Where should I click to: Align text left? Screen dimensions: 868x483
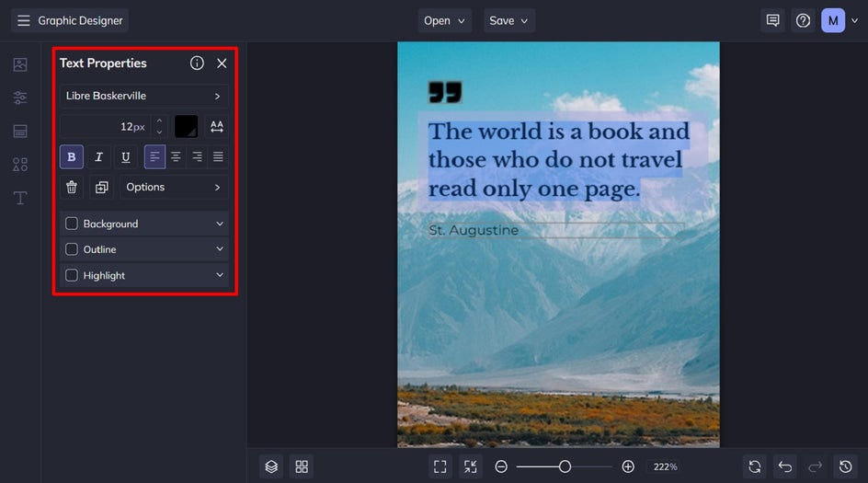154,156
